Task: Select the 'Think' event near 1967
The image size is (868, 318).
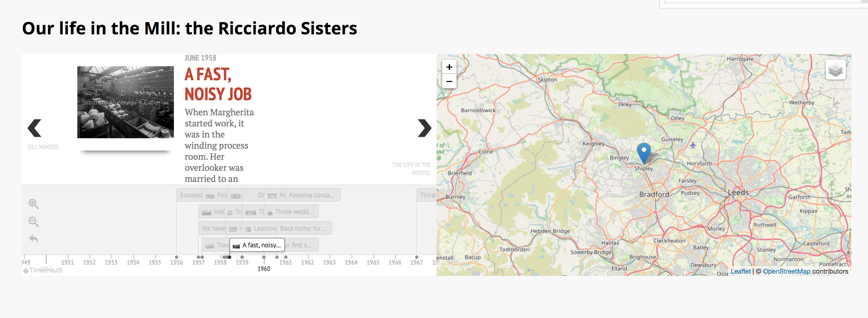Action: [427, 195]
